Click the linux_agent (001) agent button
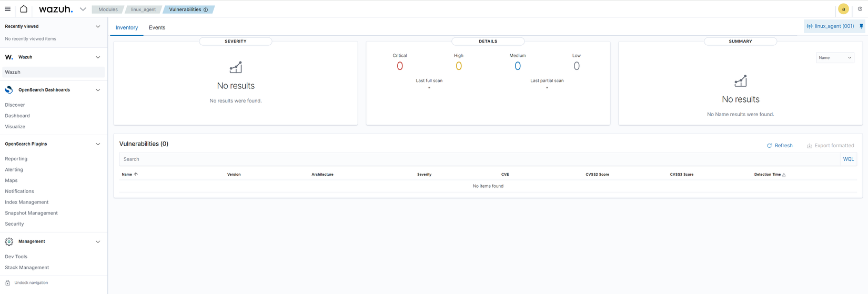This screenshot has height=294, width=868. pyautogui.click(x=831, y=26)
